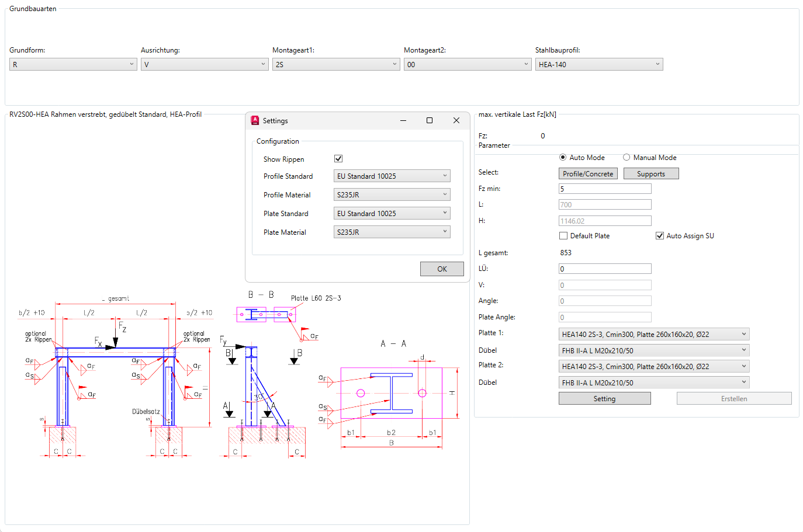The height and width of the screenshot is (532, 803).
Task: Click the Angle input field
Action: [x=605, y=301]
